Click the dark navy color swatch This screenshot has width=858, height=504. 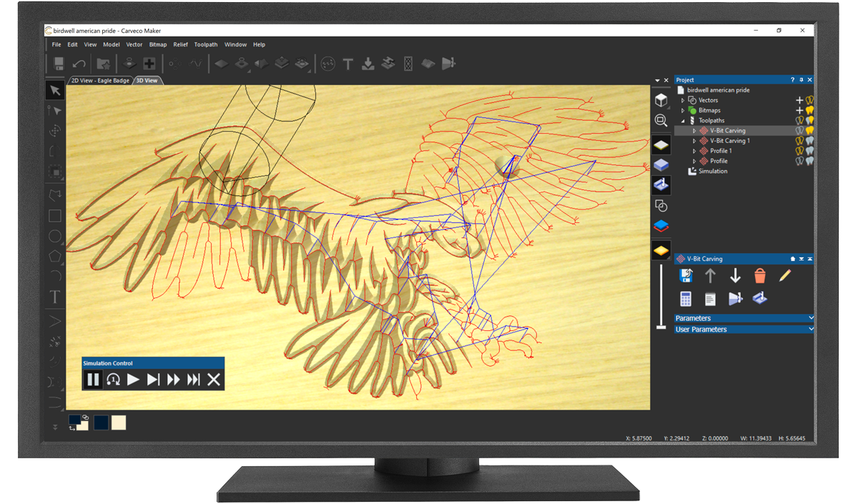[101, 423]
